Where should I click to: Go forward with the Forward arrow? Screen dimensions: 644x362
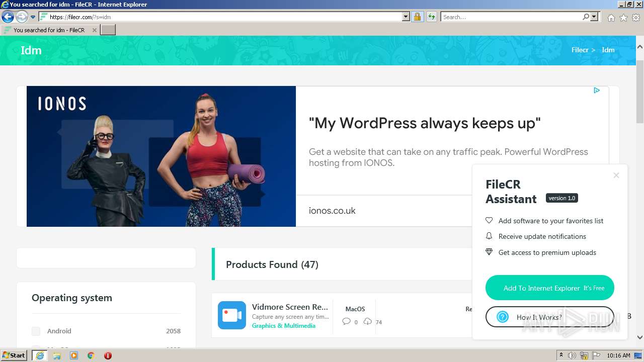click(x=22, y=17)
